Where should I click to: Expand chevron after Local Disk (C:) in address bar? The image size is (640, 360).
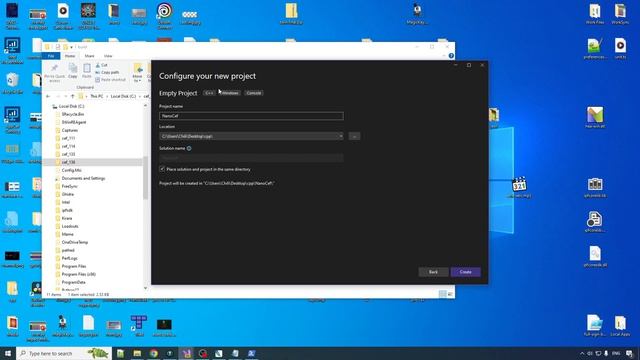coord(140,96)
